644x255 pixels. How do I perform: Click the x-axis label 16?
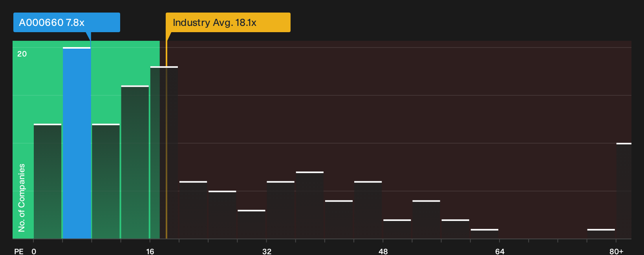(x=150, y=251)
